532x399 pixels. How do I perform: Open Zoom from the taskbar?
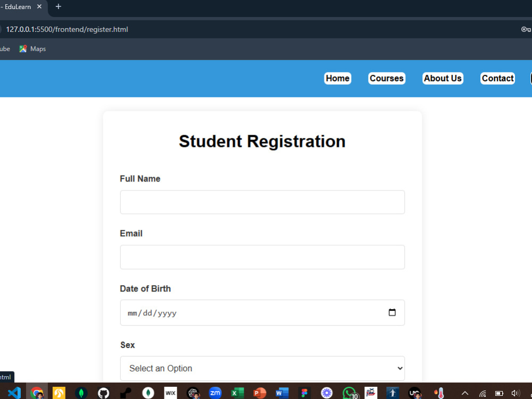click(215, 393)
